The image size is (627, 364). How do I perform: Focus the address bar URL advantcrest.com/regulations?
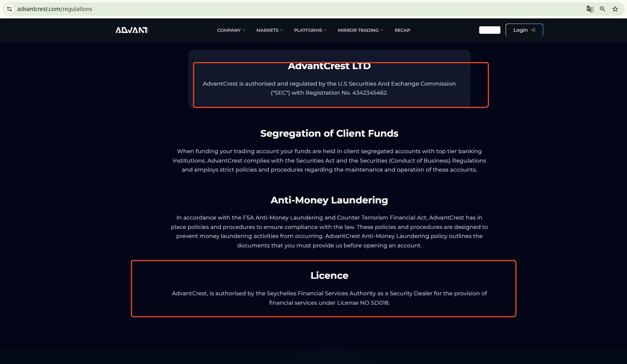point(55,9)
